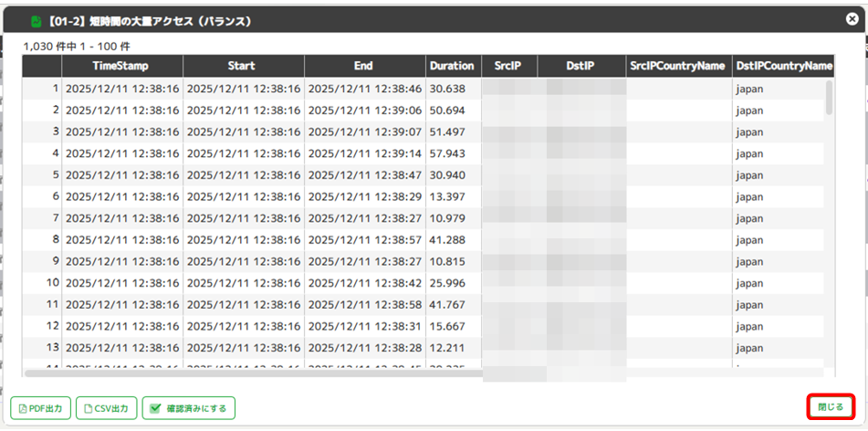The image size is (868, 431).
Task: Sort by End column header
Action: (365, 66)
